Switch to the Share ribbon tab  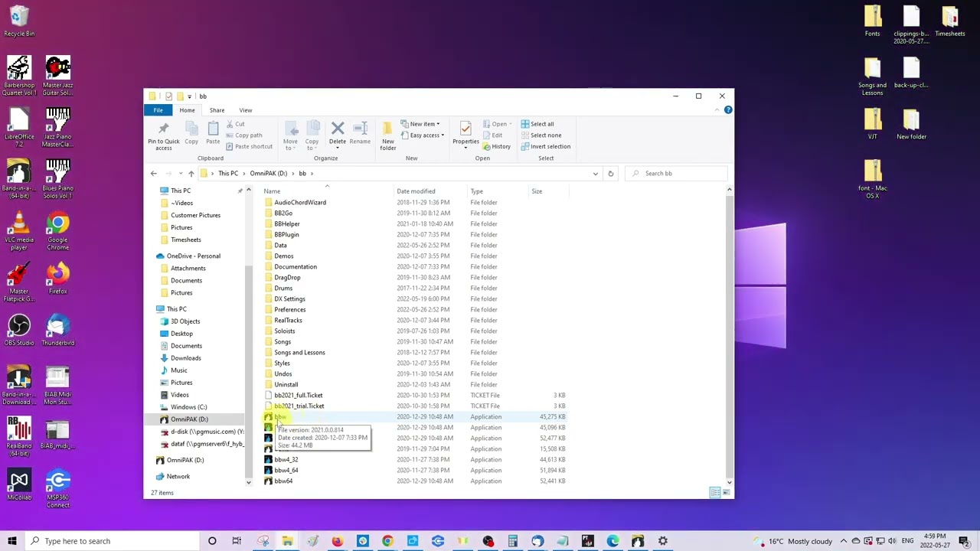point(217,110)
